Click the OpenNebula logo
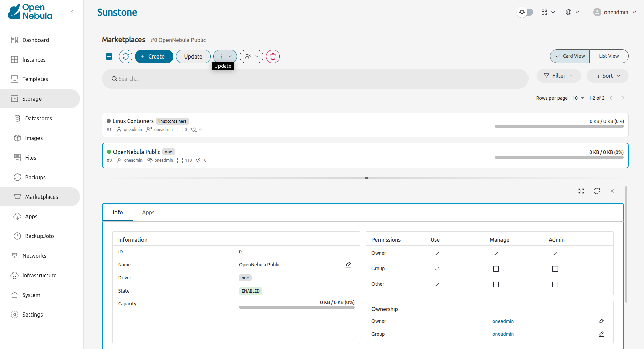 [x=30, y=12]
